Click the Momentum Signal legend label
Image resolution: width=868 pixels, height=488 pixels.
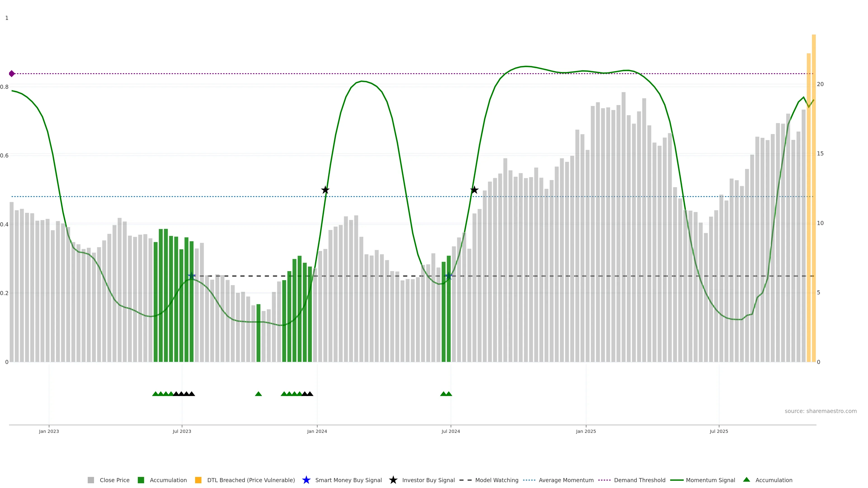[x=710, y=480]
